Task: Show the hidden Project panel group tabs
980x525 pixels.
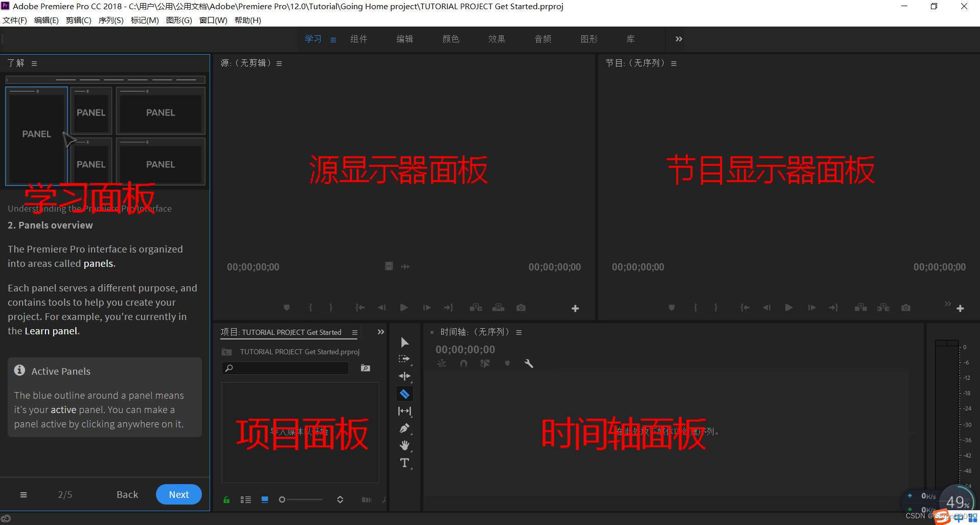Action: (381, 332)
